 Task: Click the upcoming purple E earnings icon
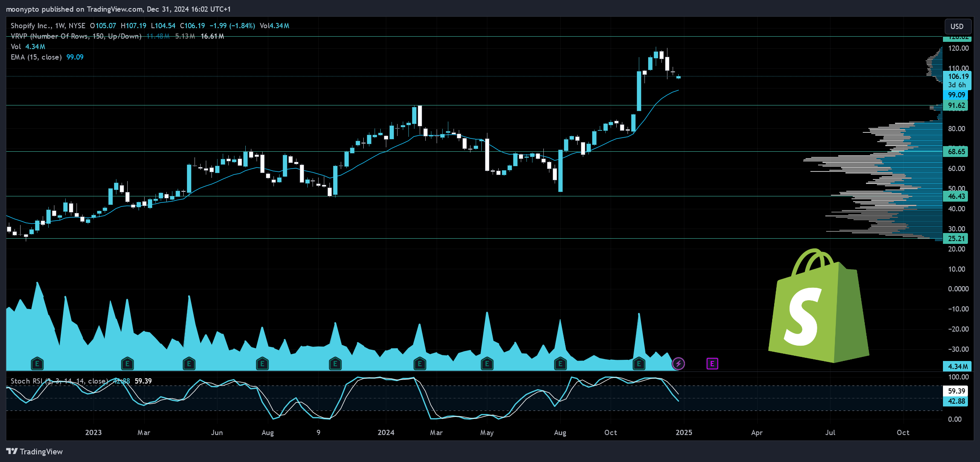click(712, 364)
